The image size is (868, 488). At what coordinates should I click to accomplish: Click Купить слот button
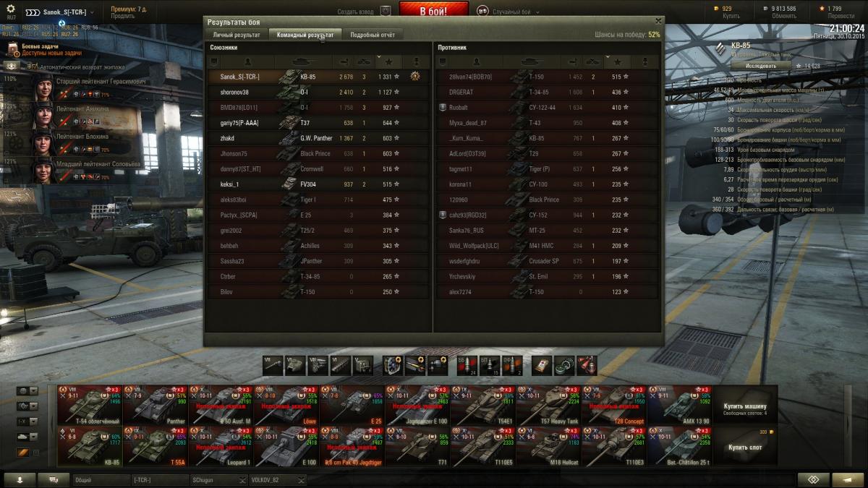745,448
